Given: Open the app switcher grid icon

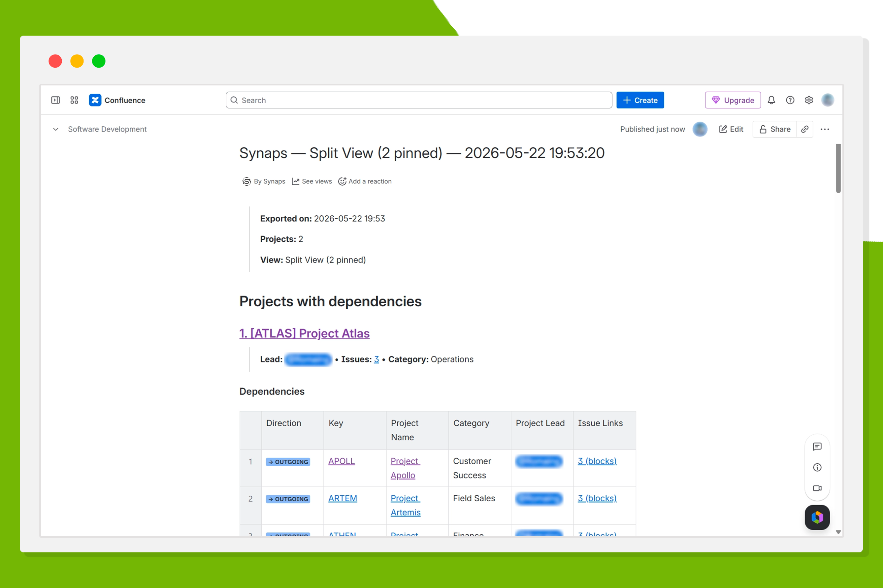Looking at the screenshot, I should point(74,100).
